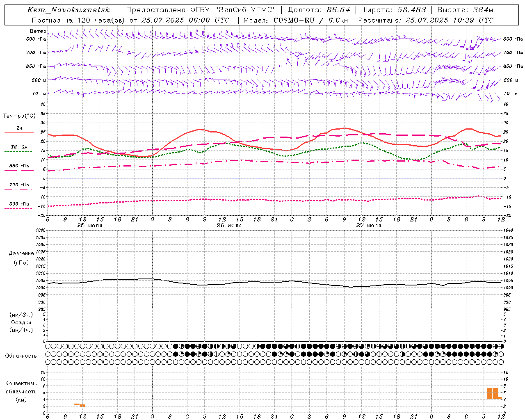525x420 pixels.
Task: Click the 'Конвективн.' convective cloud label
Action: 21,383
